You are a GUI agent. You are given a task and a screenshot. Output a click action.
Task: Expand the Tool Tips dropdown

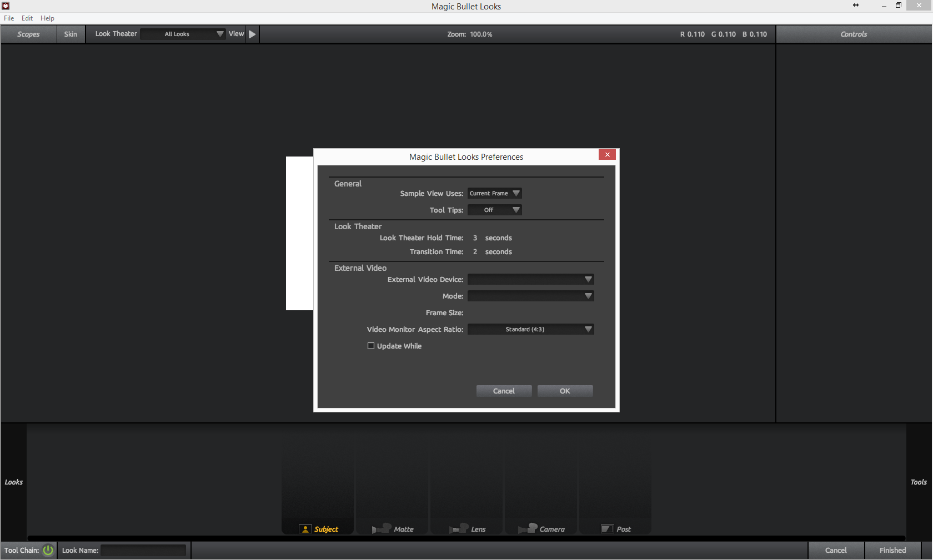click(494, 210)
